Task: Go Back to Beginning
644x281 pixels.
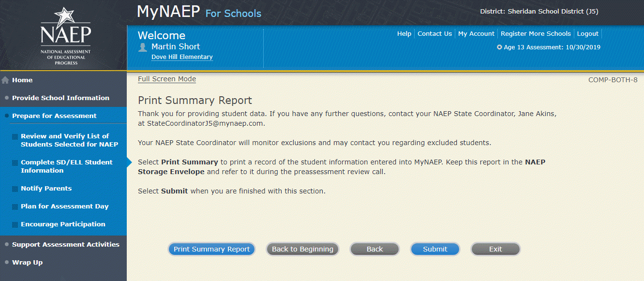Action: [x=302, y=249]
